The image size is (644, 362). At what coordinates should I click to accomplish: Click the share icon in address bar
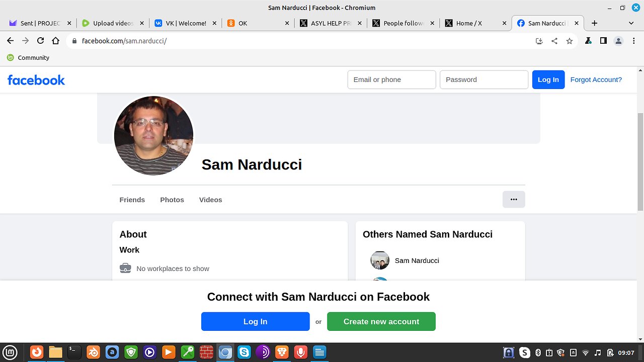[x=554, y=41]
